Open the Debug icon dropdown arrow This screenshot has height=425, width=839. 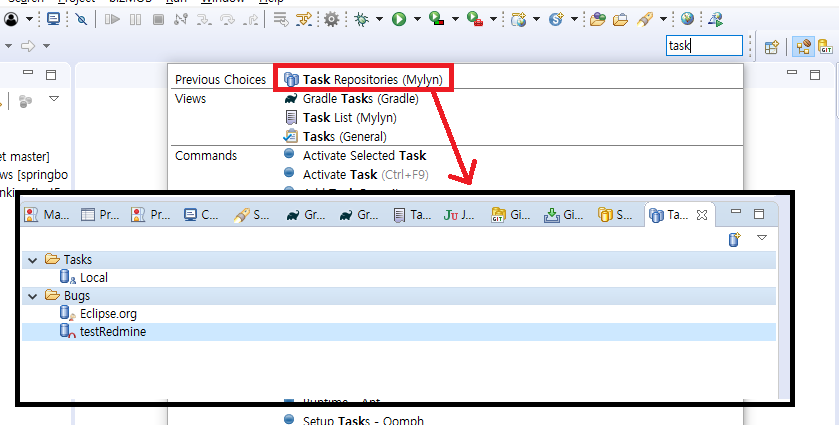[379, 20]
